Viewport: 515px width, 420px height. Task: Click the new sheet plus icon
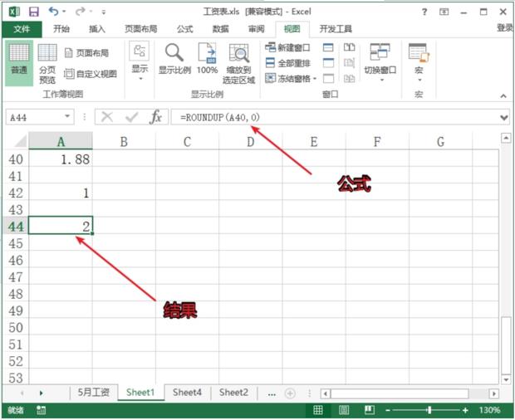tap(290, 393)
